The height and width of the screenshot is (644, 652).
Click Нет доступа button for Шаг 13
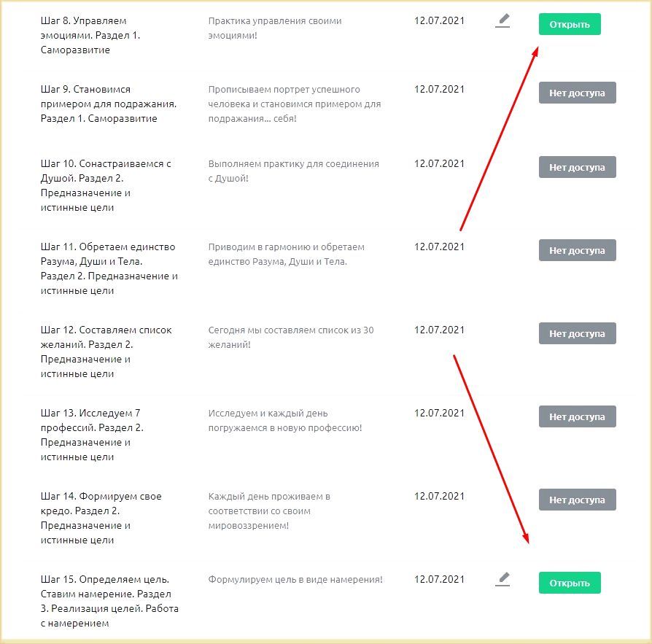click(577, 416)
